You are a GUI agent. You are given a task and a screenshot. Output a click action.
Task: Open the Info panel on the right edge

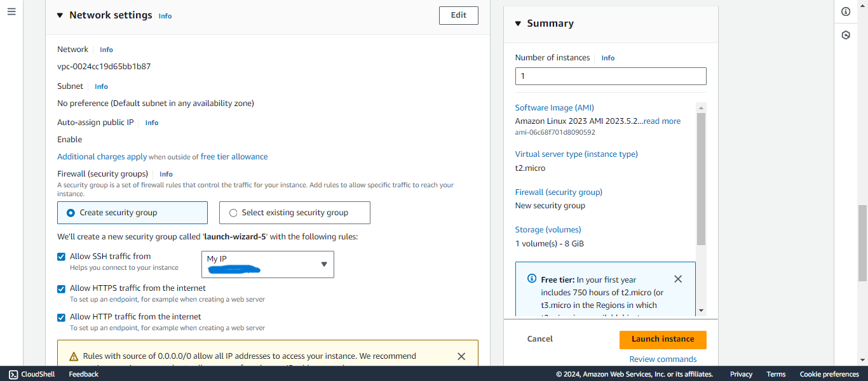[x=845, y=11]
